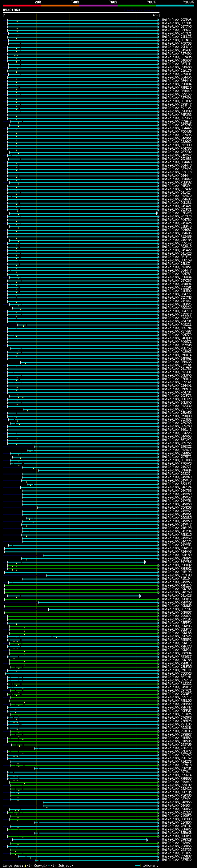
Task: Click the white query sequence bar
Action: [81, 12]
